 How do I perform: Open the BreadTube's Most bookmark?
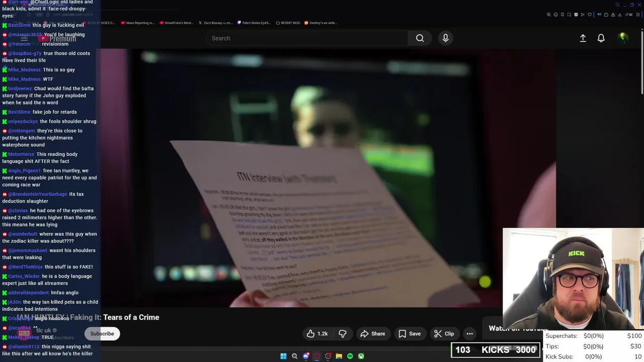coord(176,23)
